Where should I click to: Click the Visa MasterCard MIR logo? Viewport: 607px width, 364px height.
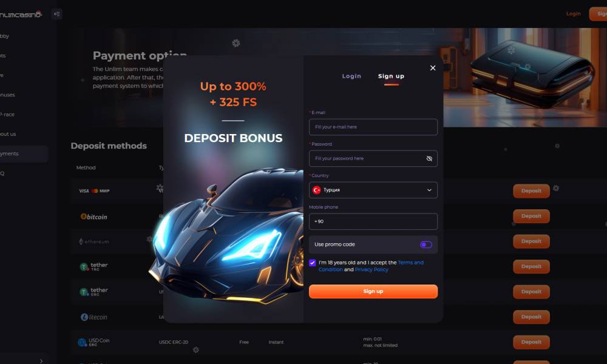(94, 190)
